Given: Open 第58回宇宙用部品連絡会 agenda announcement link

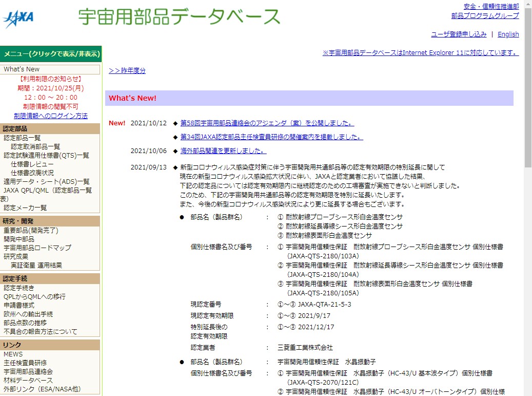Looking at the screenshot, I should (267, 123).
